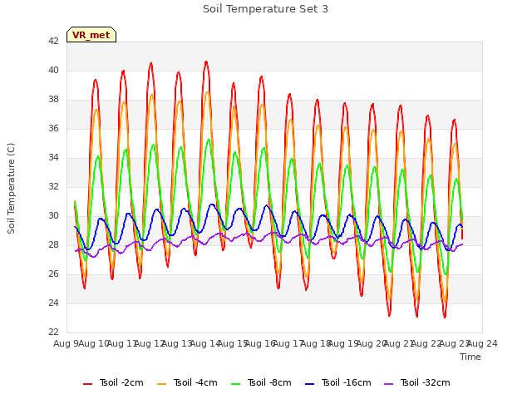
Task: Click the red Tsoil -2cm legend swatch
Action: [x=87, y=384]
